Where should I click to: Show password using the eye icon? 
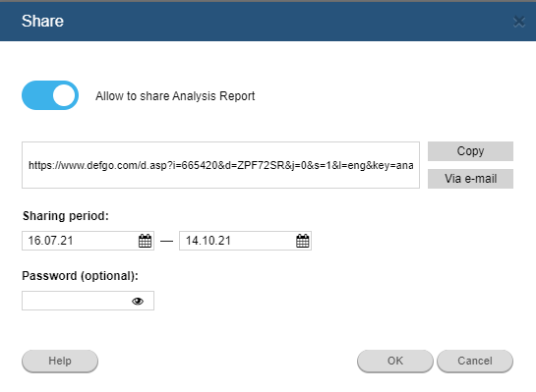(x=138, y=301)
